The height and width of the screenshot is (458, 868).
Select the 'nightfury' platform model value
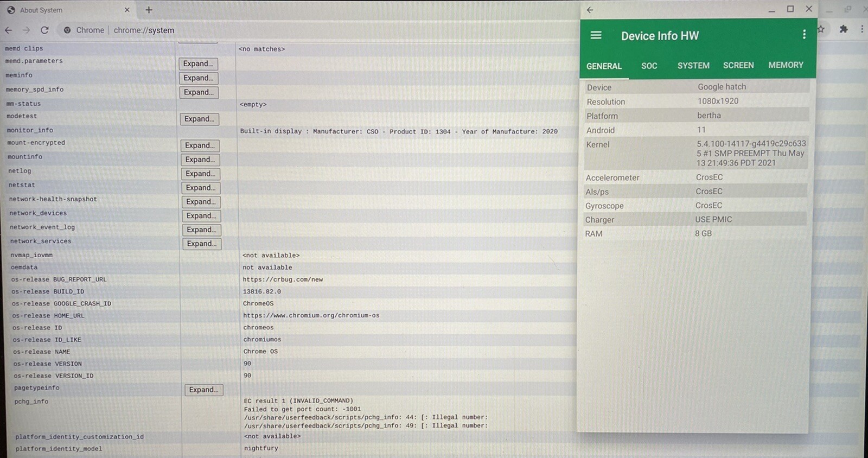pos(261,448)
